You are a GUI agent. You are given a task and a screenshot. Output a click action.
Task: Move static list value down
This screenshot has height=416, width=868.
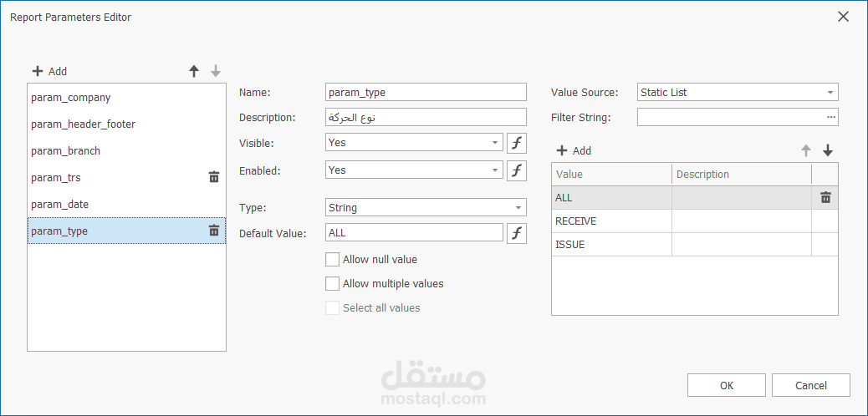coord(828,150)
